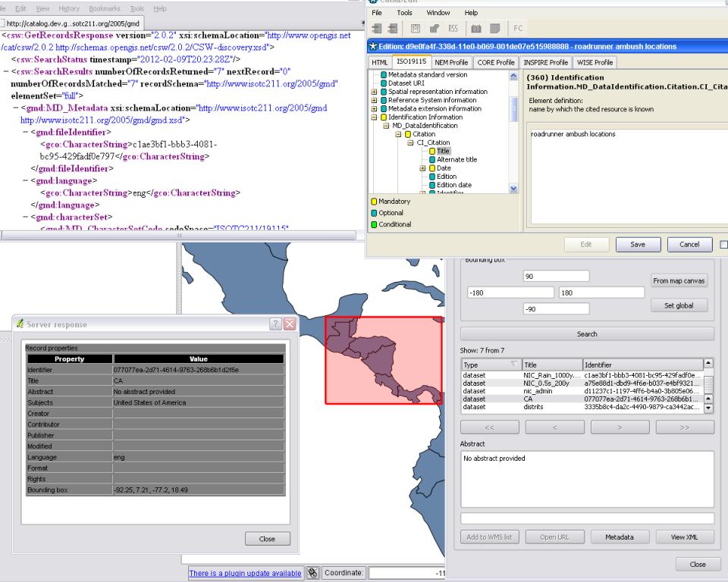Click United States of America subjects value
728x582 pixels.
coord(149,403)
